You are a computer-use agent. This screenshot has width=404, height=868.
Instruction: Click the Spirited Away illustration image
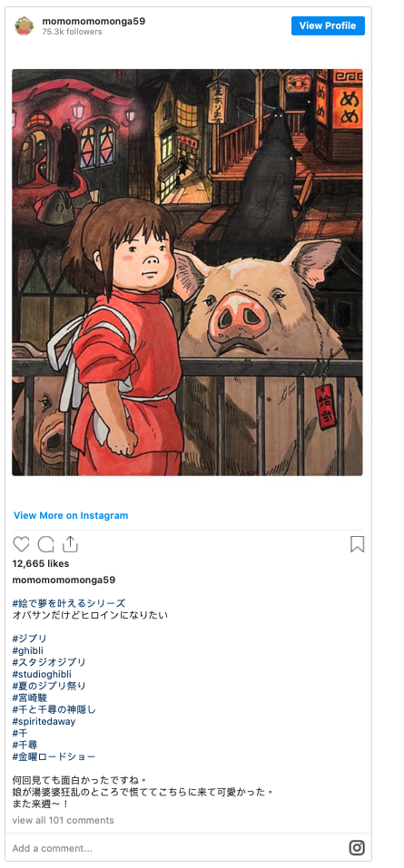187,272
